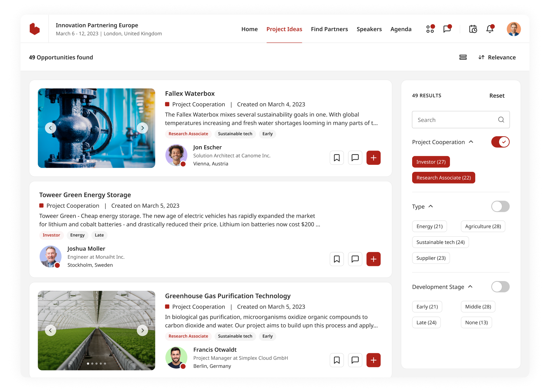Open the Speakers tab
550x392 pixels.
coord(369,29)
